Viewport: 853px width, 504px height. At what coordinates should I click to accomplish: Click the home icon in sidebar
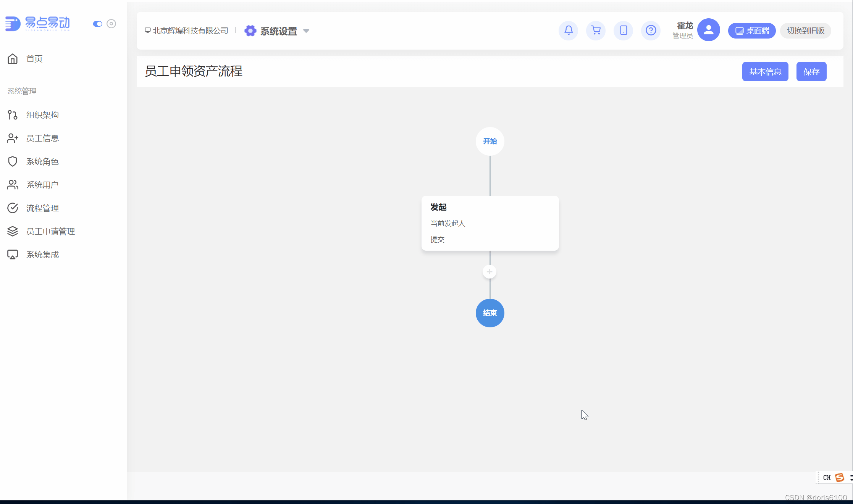coord(13,59)
